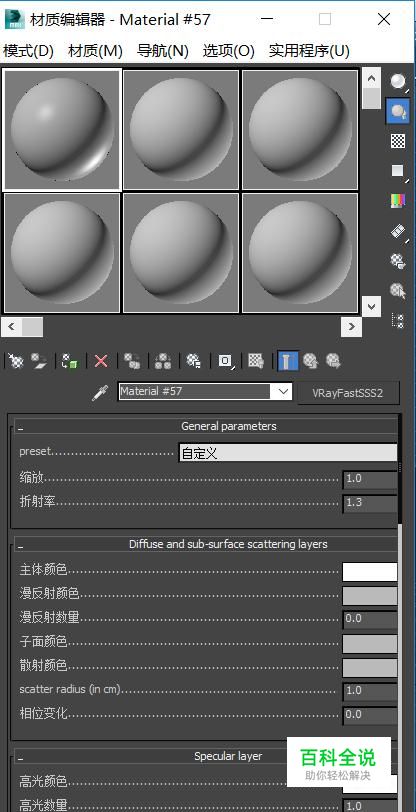
Task: Click the Make Preview filmstrip icon
Action: coord(398,231)
